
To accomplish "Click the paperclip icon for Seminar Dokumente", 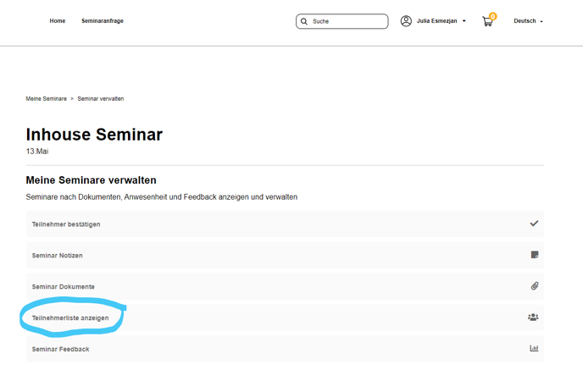I will pos(535,286).
